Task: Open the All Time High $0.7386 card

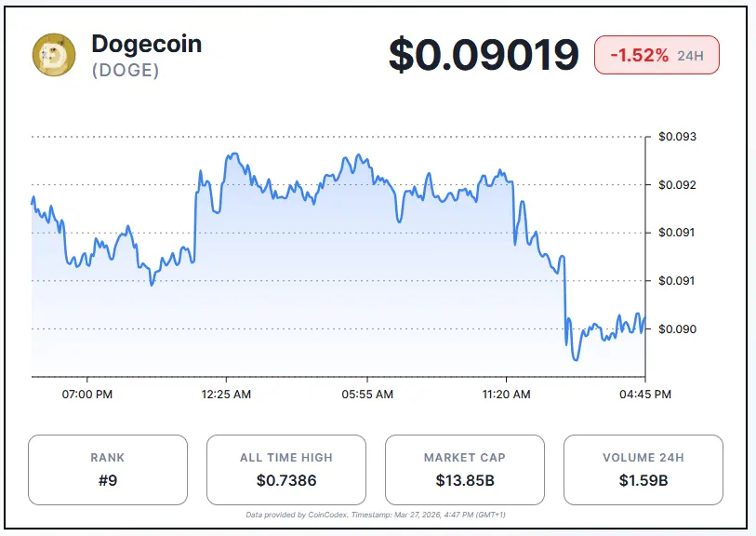Action: (x=285, y=470)
